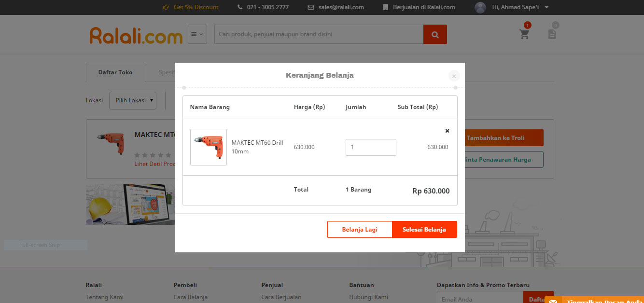This screenshot has height=303, width=644.
Task: Click the orange search magnifier button
Action: pyautogui.click(x=435, y=34)
